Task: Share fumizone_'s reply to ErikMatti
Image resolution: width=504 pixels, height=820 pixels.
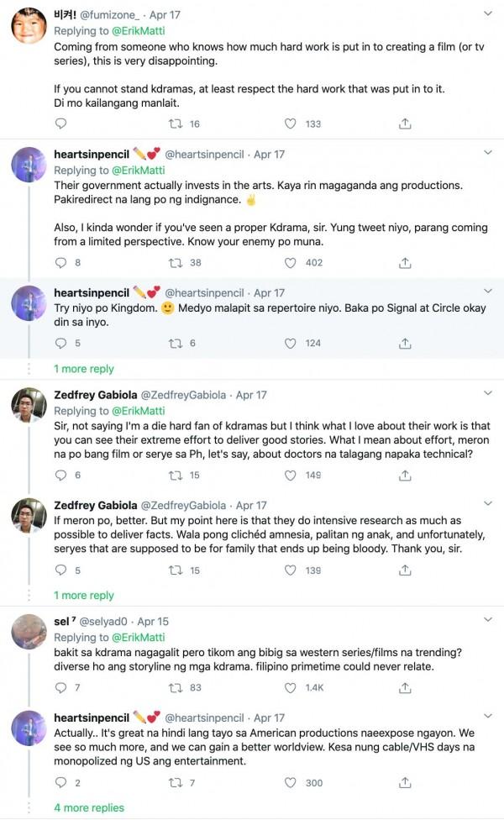Action: [407, 123]
